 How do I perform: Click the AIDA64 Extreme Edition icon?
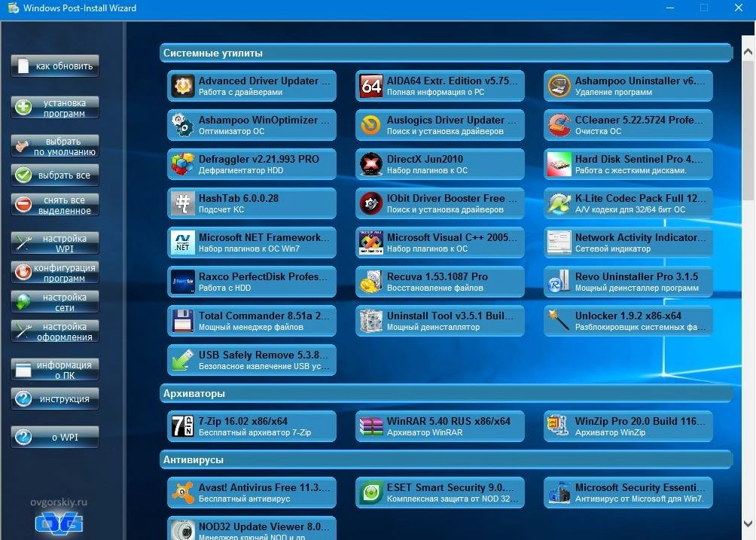(x=370, y=86)
